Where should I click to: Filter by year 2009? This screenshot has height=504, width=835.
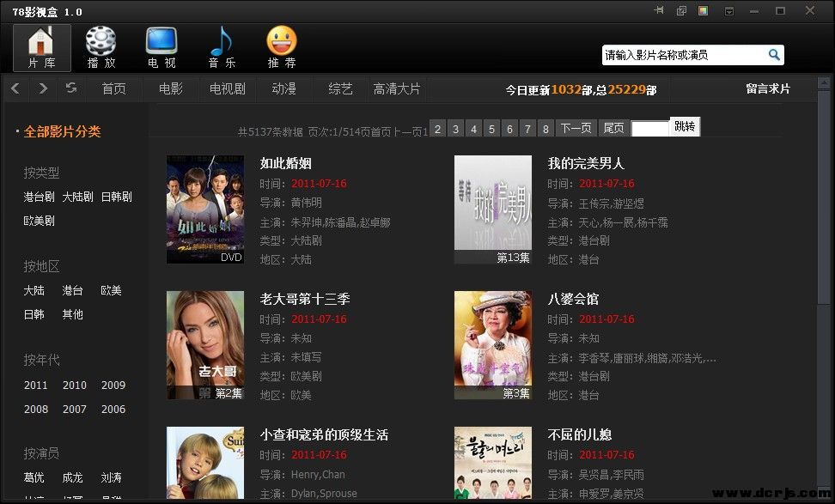pyautogui.click(x=113, y=386)
